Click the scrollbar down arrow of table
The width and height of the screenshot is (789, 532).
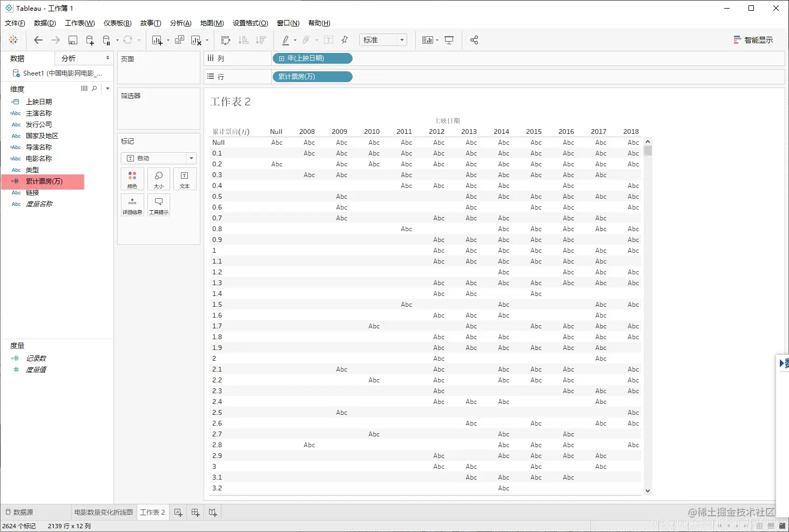coord(648,491)
